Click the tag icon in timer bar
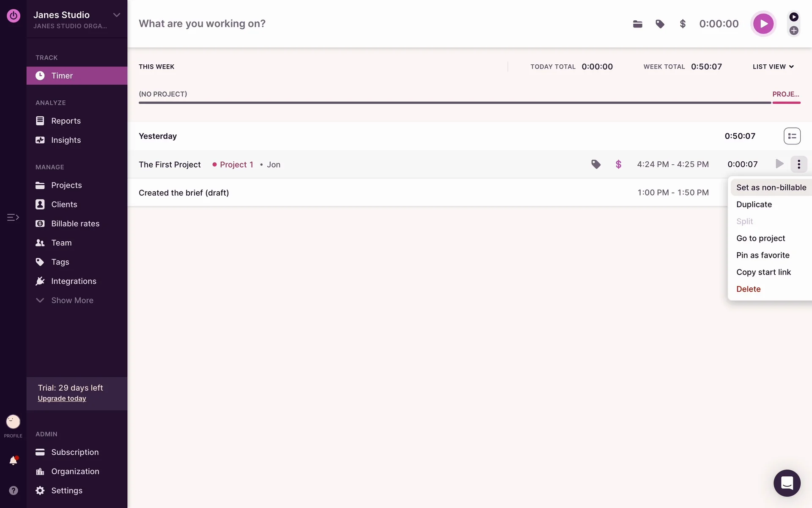The image size is (812, 508). pos(660,24)
